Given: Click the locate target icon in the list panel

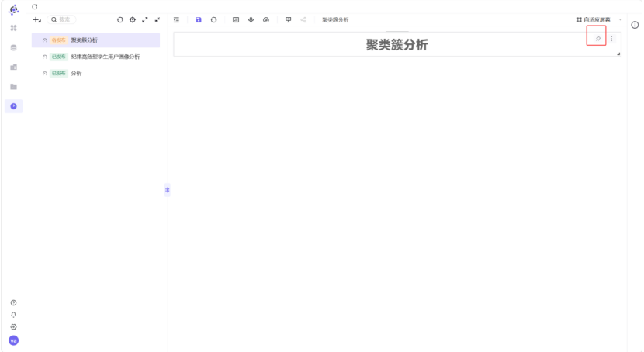Looking at the screenshot, I should click(133, 19).
